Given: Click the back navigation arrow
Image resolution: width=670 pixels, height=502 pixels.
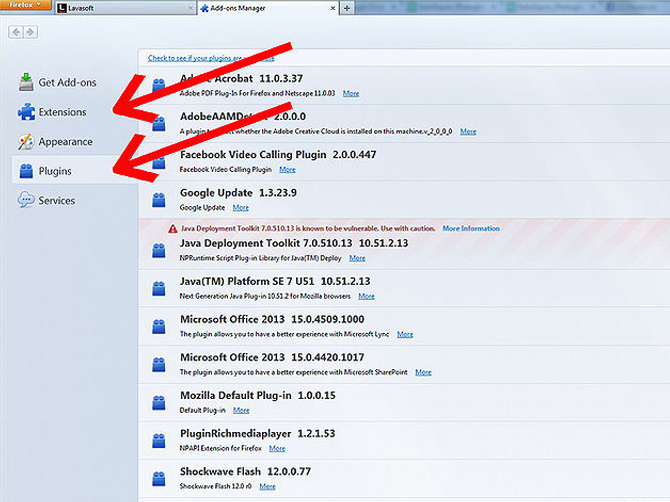Looking at the screenshot, I should 16,32.
